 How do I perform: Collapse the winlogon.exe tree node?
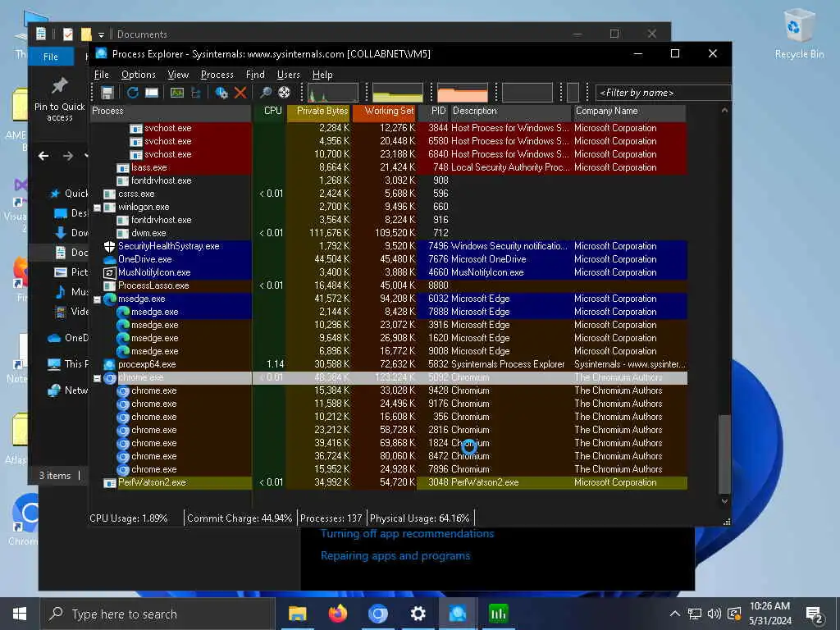[97, 208]
